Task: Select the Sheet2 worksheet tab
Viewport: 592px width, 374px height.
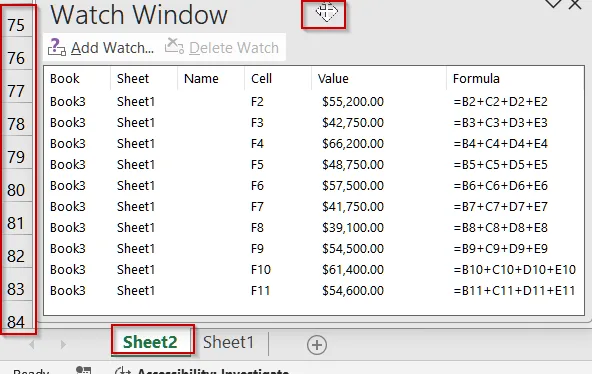Action: (150, 342)
